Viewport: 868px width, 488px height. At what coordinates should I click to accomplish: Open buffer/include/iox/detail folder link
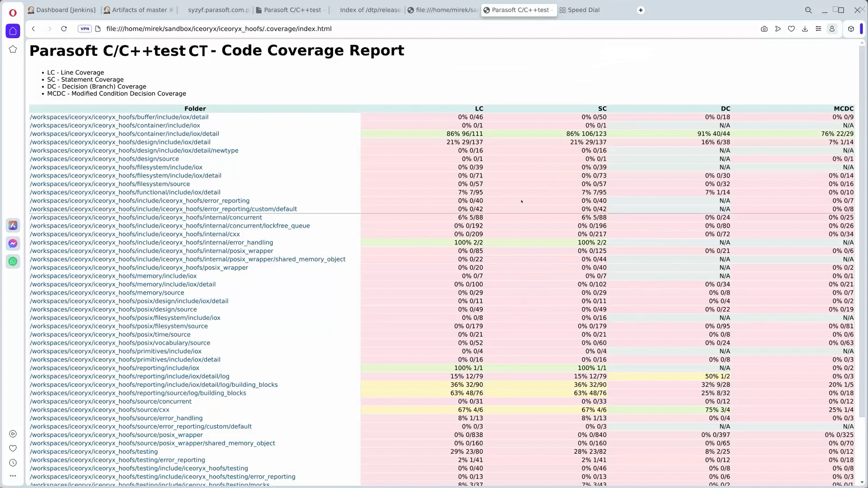coord(119,117)
